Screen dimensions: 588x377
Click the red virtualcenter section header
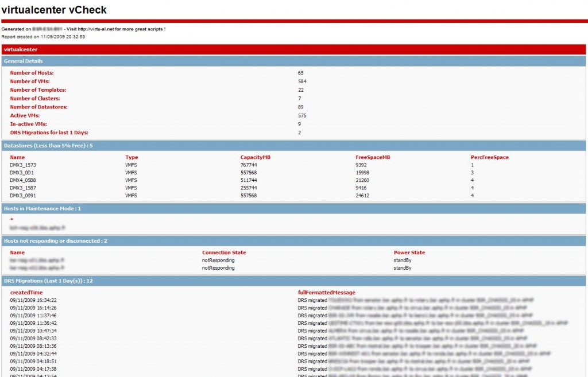tap(293, 49)
